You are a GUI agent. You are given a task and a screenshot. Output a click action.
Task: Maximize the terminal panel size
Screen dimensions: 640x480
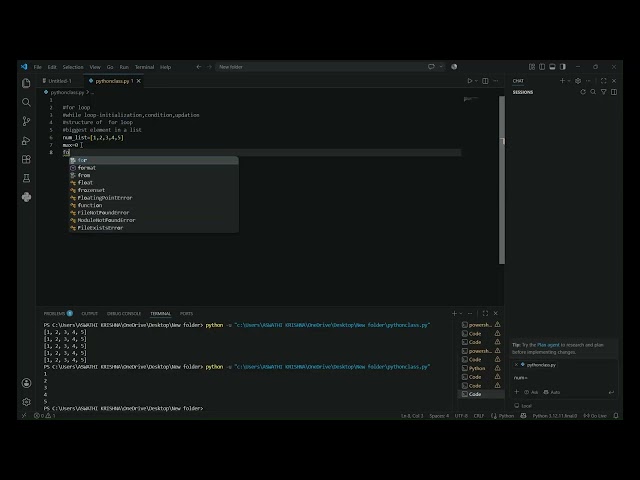point(485,313)
